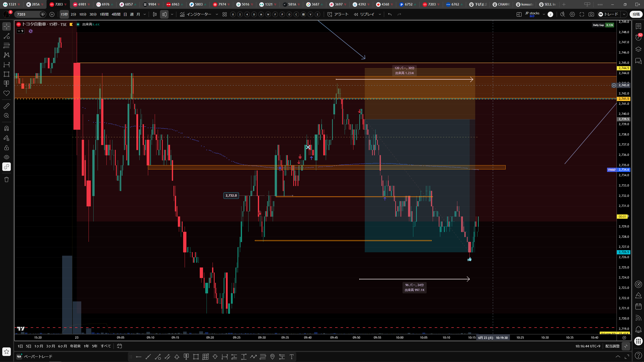Image resolution: width=644 pixels, height=362 pixels.
Task: Open the alerts bell in right sidebar
Action: pos(638,329)
